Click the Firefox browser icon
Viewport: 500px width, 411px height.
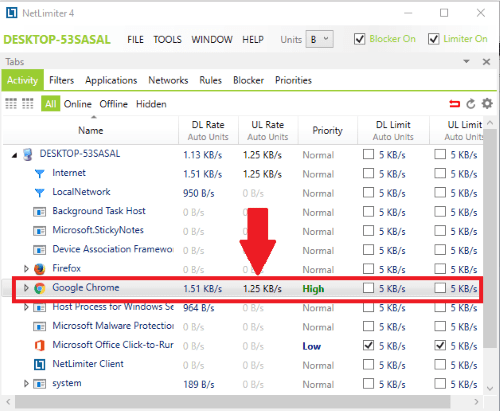40,269
